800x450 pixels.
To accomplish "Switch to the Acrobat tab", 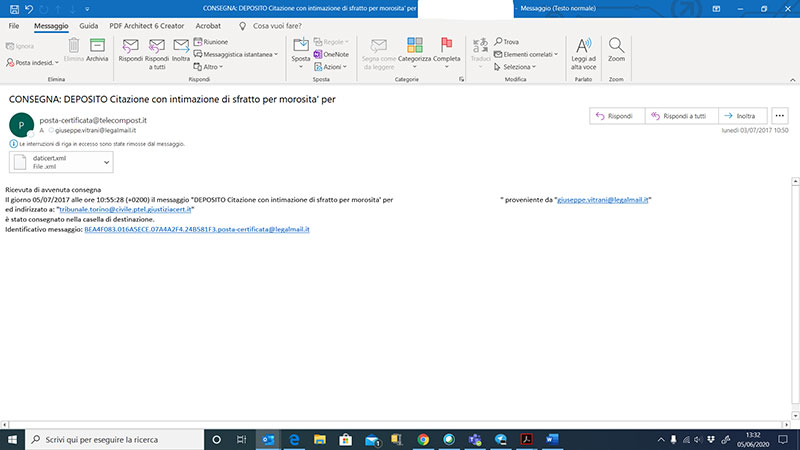I will tap(208, 26).
